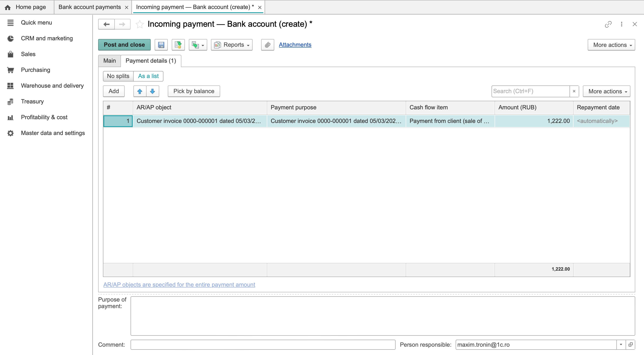
Task: Switch to the Main tab
Action: pos(110,61)
